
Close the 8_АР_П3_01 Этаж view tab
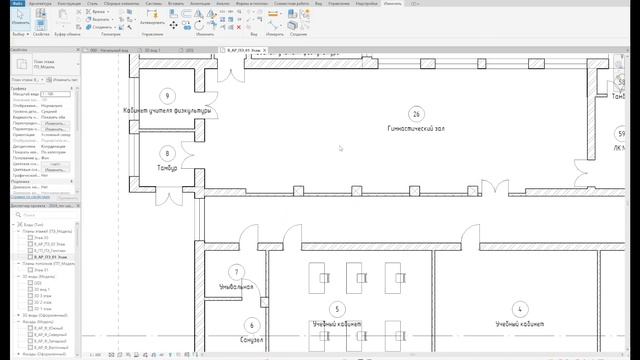pos(264,50)
